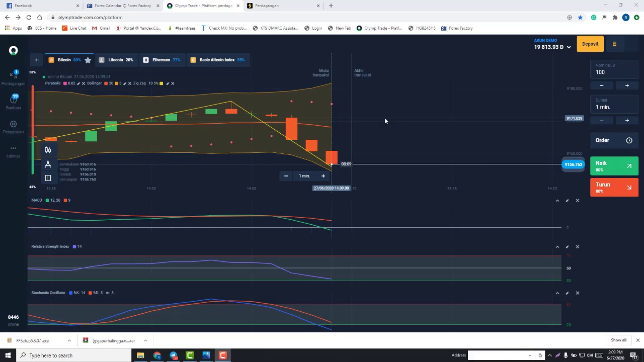
Task: Open Bantuan help sidebar icon
Action: pos(14,101)
